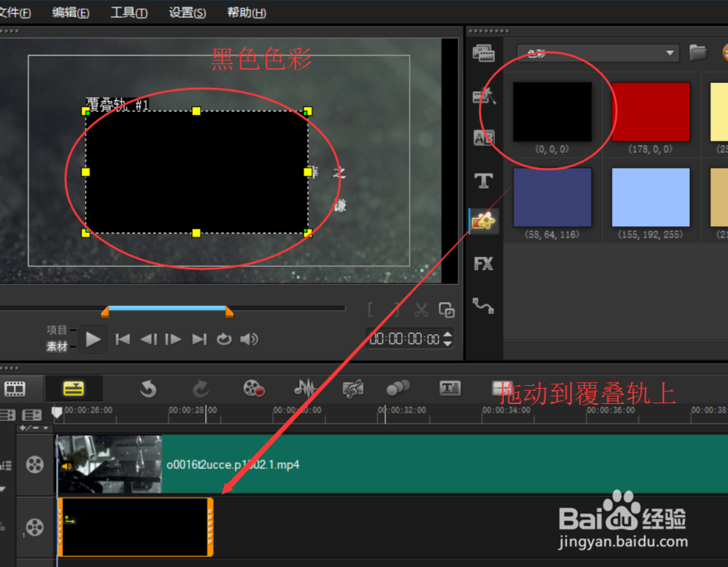This screenshot has height=567, width=728.
Task: Click the show all tracks icon
Action: (7, 415)
